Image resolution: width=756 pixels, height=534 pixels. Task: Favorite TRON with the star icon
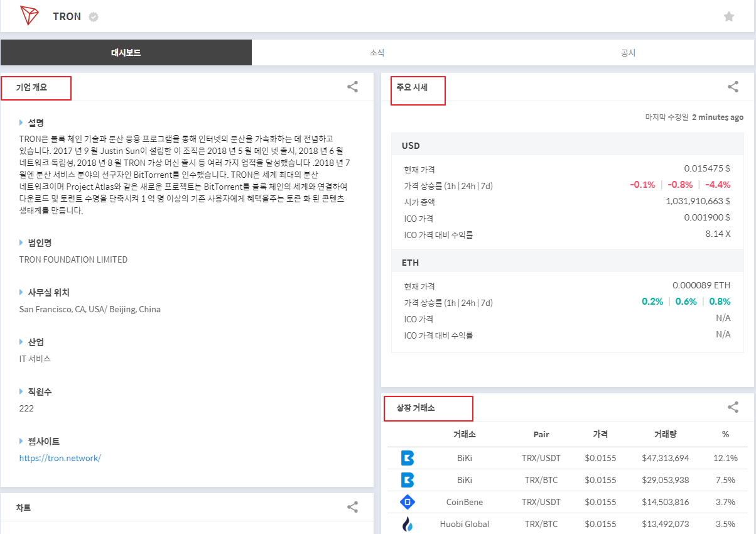pyautogui.click(x=729, y=17)
